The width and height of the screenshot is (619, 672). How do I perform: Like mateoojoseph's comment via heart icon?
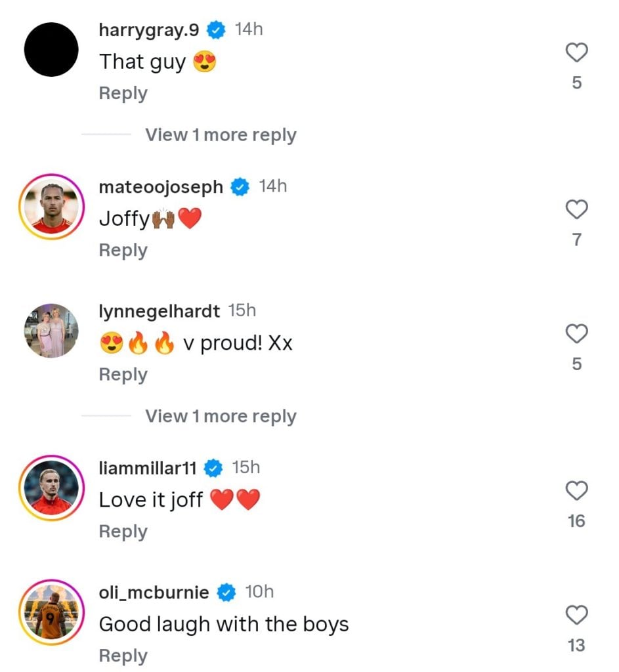tap(577, 210)
